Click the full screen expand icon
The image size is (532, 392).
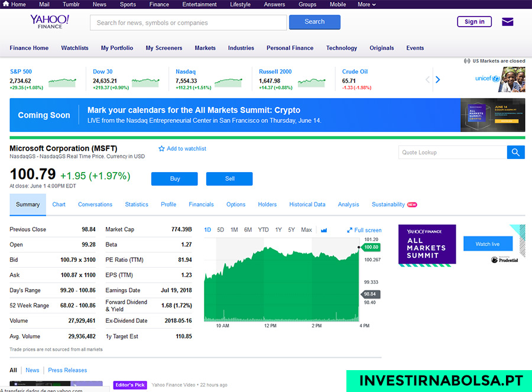coord(349,230)
